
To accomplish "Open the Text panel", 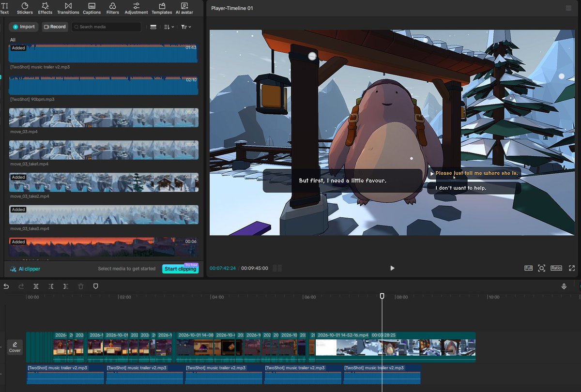I will [4, 8].
